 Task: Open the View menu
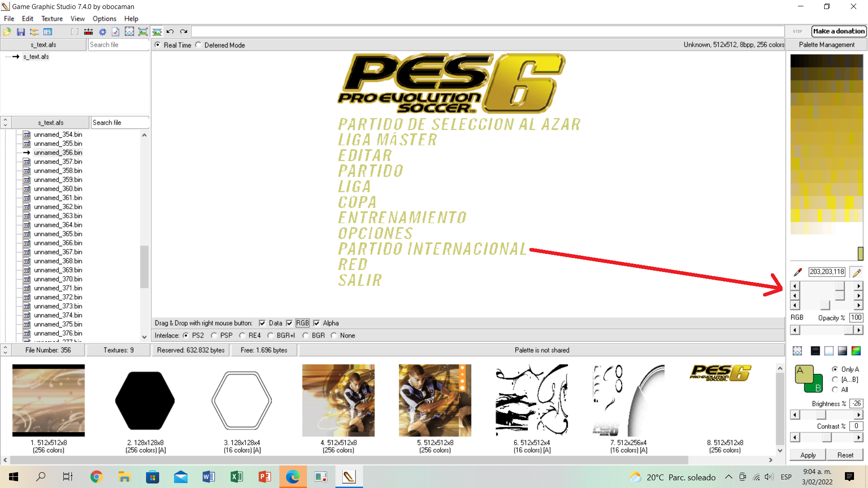[77, 19]
